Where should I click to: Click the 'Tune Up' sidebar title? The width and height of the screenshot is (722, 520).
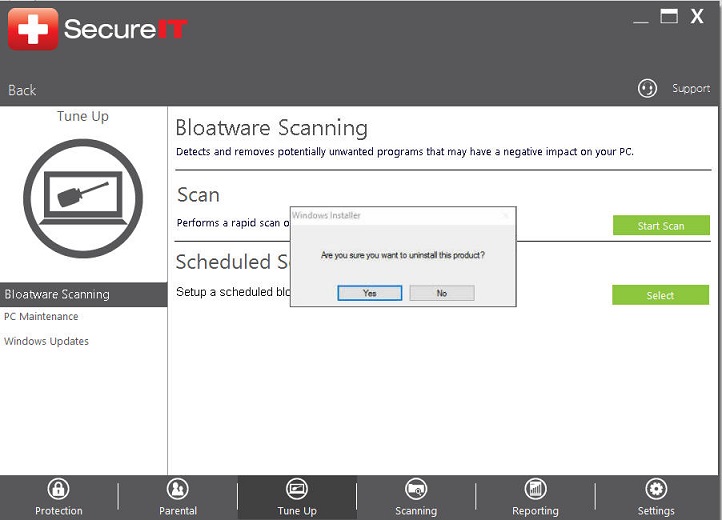[x=83, y=116]
